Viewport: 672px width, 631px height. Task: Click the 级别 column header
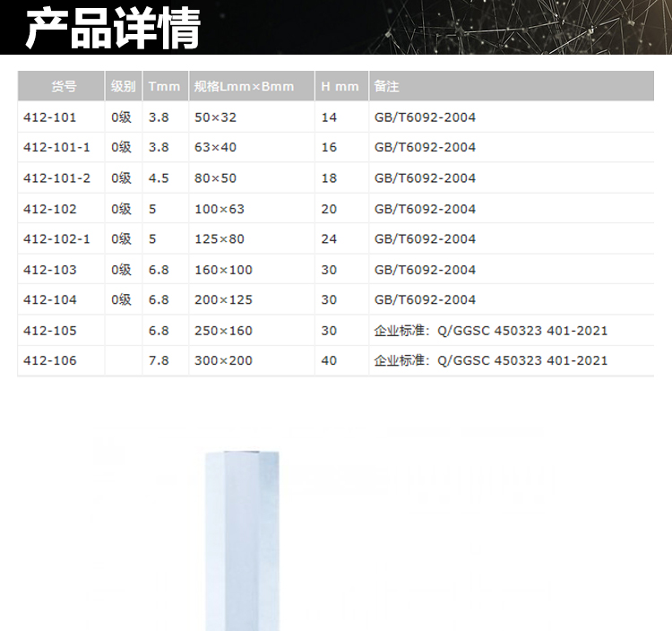tap(123, 87)
